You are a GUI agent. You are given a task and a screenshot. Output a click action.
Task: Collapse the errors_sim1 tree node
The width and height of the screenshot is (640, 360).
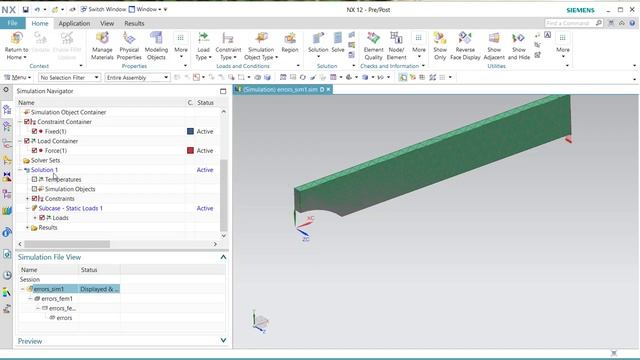(23, 289)
